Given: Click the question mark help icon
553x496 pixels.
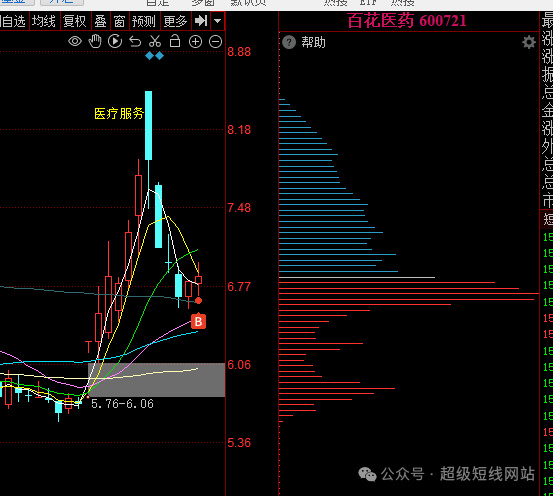Looking at the screenshot, I should [289, 42].
